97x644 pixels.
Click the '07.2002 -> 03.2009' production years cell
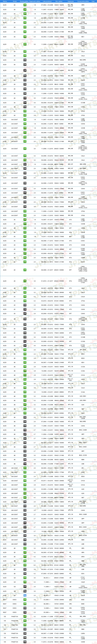[x=47, y=5]
